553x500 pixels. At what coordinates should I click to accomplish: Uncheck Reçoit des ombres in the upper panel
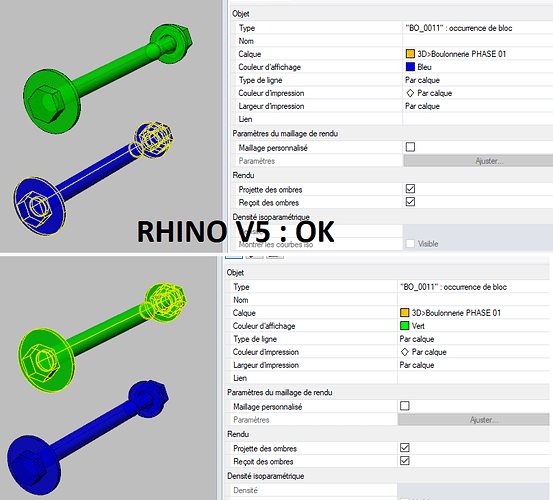click(x=410, y=202)
